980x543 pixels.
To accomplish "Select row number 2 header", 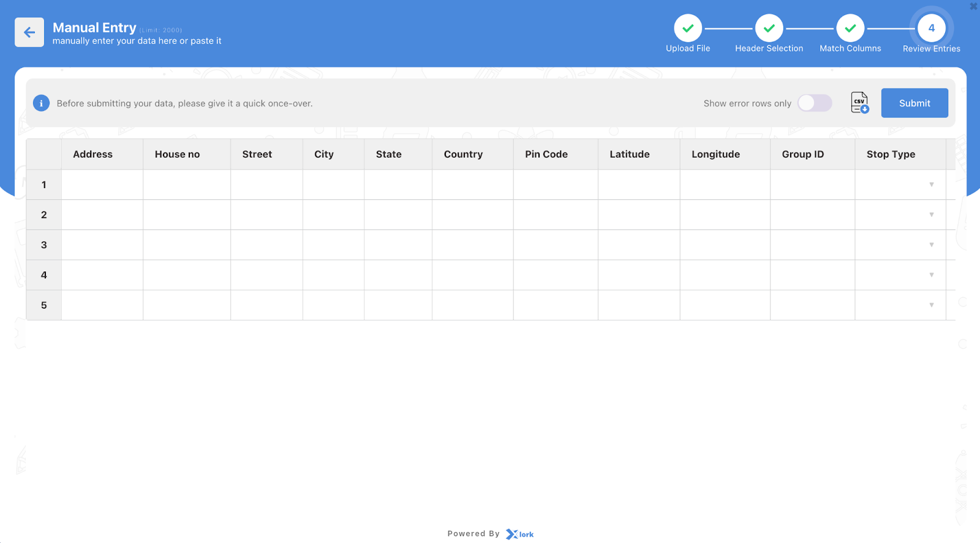I will (44, 215).
